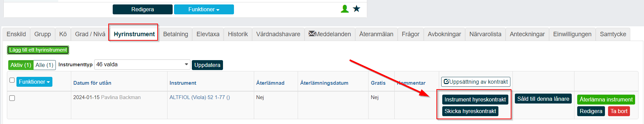
Task: Open ALTFIOL (Viola) 52 1-77 link
Action: pos(200,97)
